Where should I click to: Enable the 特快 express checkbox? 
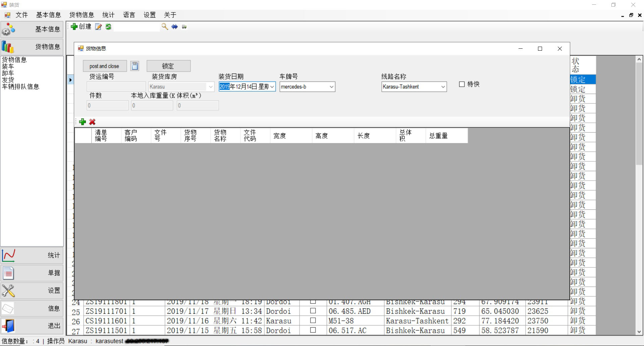pos(462,84)
